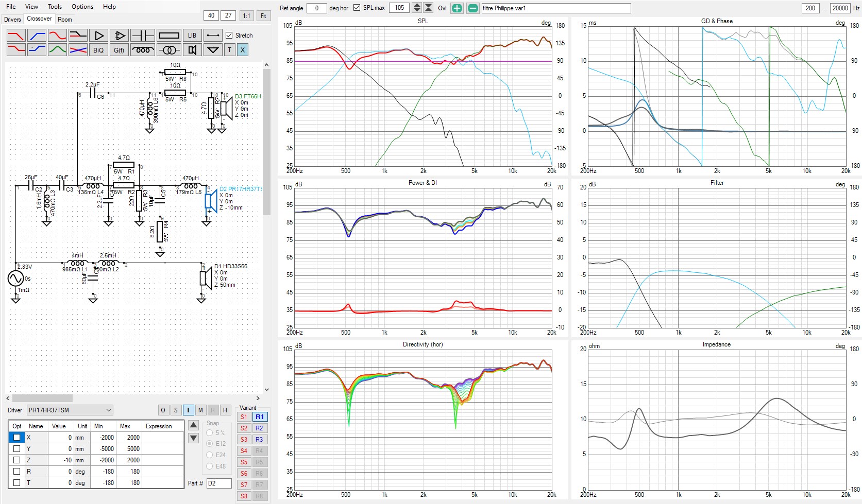Open the Tools menu

tap(55, 7)
